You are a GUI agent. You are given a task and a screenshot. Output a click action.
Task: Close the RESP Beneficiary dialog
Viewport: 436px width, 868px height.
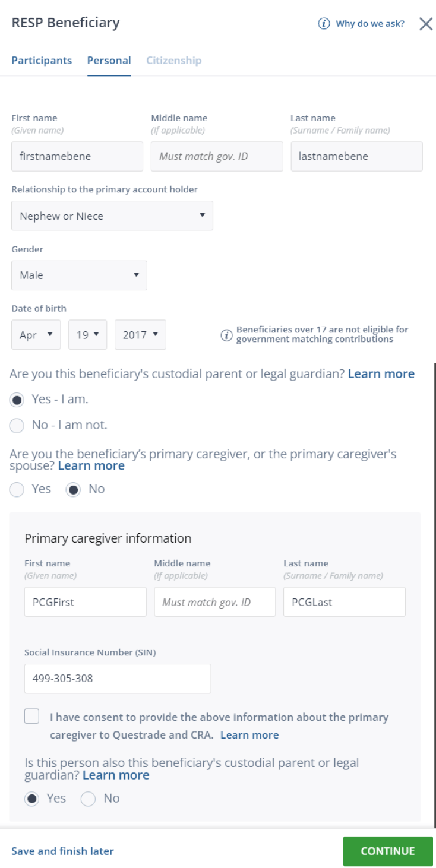[x=426, y=24]
